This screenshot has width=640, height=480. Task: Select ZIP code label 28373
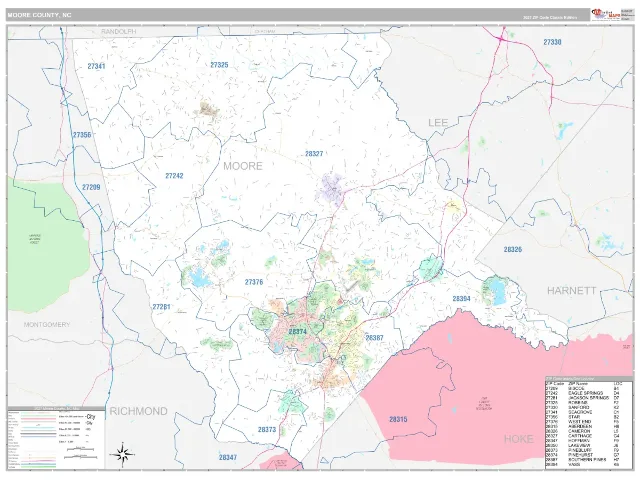267,429
